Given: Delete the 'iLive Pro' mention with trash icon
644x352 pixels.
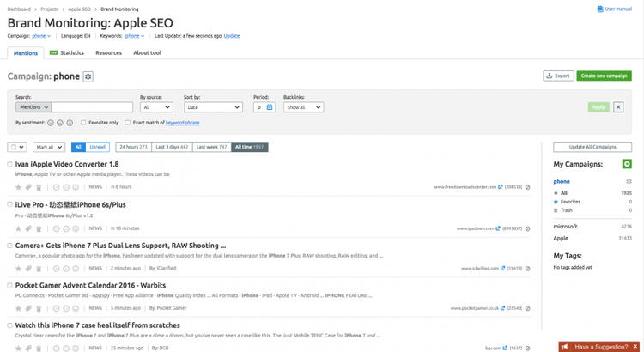Looking at the screenshot, I should (39, 228).
